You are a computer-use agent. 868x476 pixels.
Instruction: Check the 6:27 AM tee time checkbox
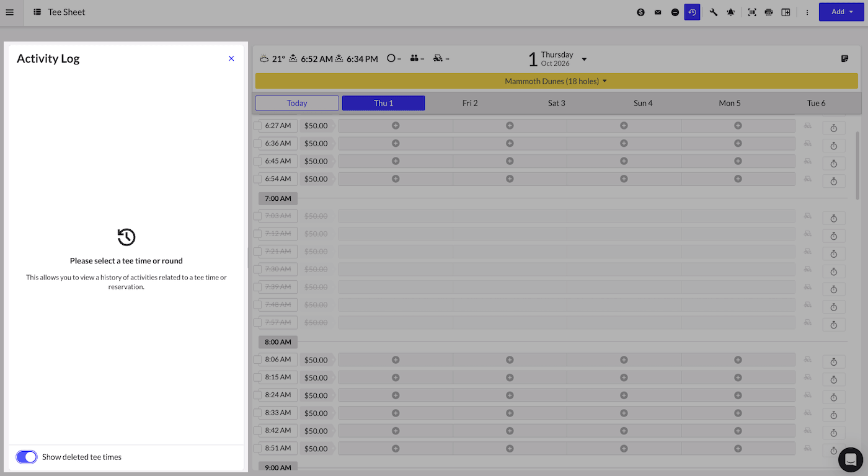257,126
